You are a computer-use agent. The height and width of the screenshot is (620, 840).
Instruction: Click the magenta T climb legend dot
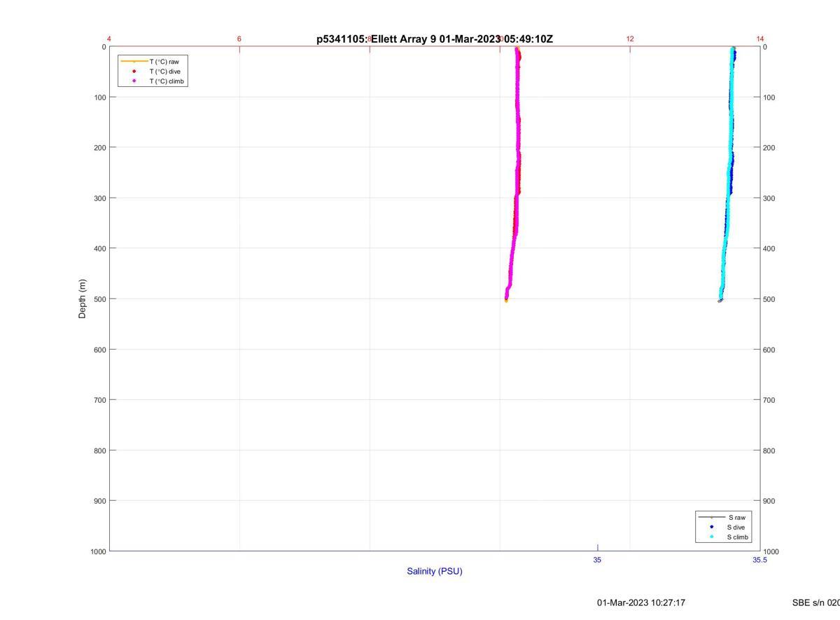click(134, 81)
